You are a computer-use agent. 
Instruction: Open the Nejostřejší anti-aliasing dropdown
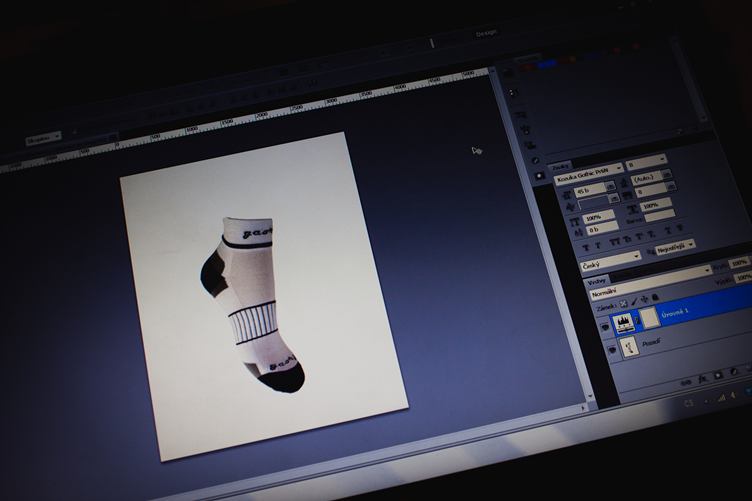pos(675,247)
